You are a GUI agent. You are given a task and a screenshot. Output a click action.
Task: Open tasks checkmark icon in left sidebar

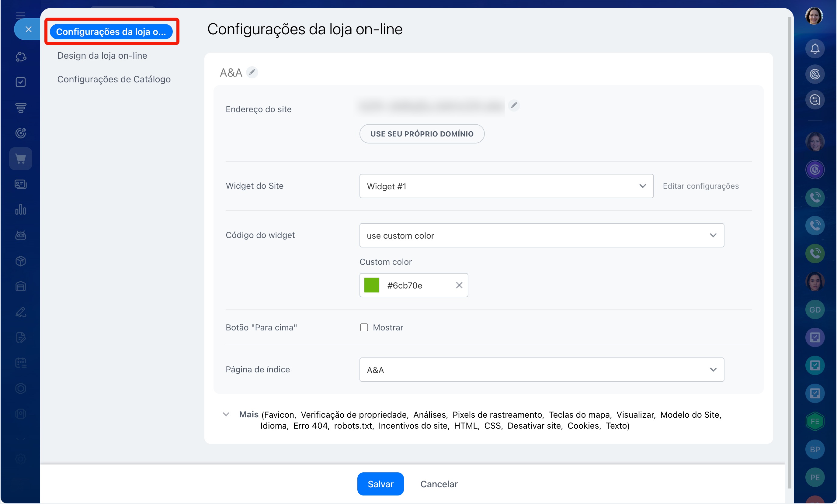tap(21, 82)
